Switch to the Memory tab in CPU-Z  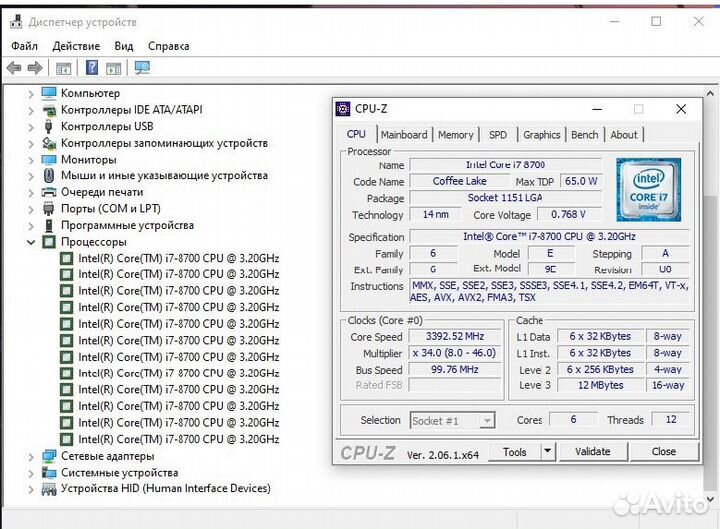pos(456,135)
